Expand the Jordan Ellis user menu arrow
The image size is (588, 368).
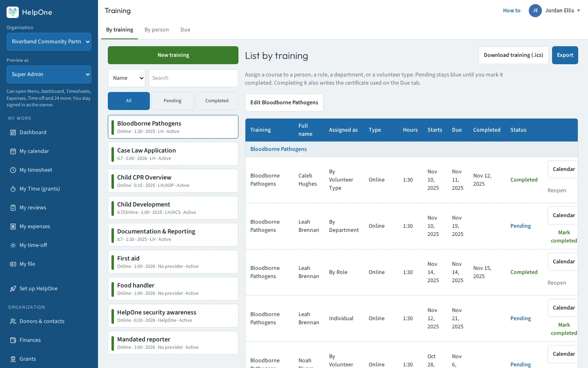579,11
